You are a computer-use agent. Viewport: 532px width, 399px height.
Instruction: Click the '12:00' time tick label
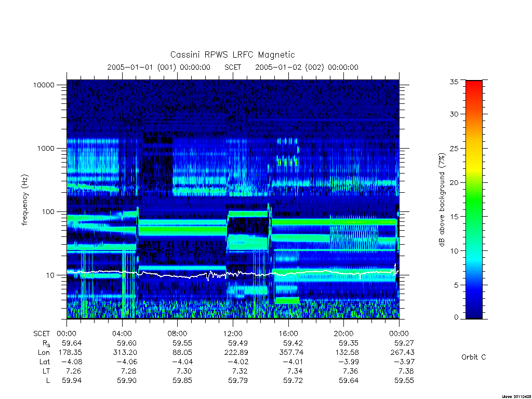233,334
